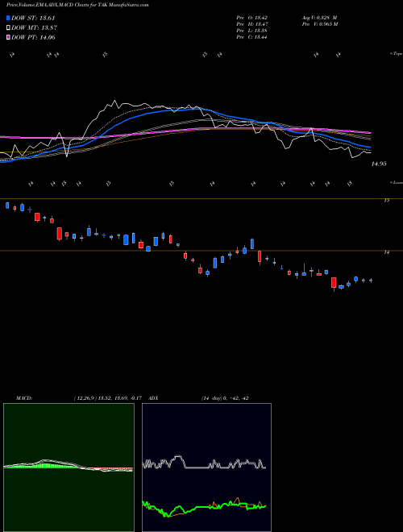
Task: Click the chart title mentioning MunafaSutra.com
Action: (x=77, y=5)
